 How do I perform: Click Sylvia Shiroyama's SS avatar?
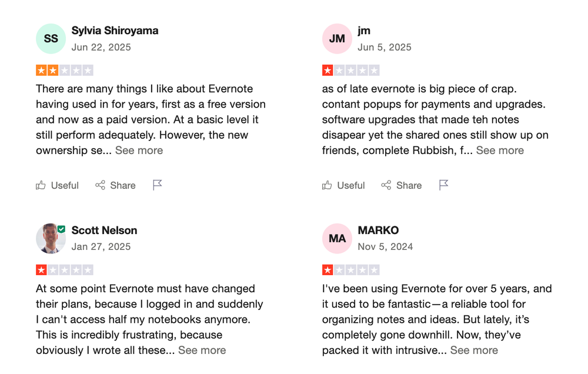[x=51, y=39]
